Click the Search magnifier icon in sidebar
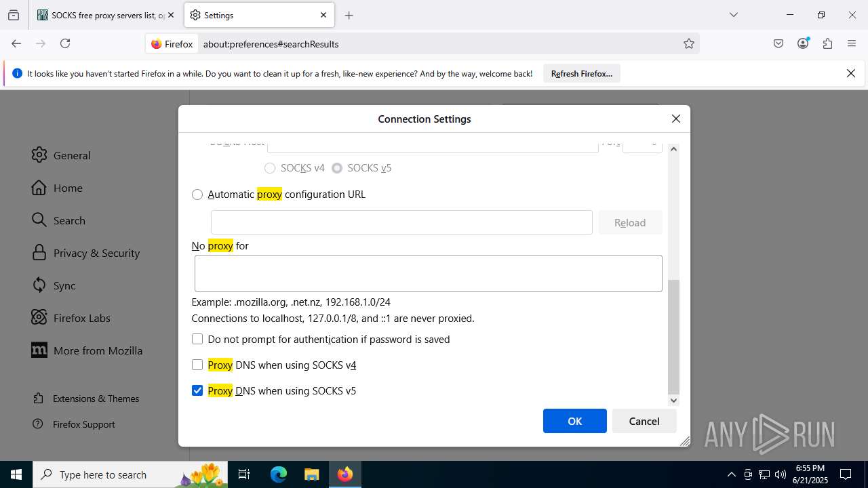The image size is (868, 488). (x=39, y=220)
